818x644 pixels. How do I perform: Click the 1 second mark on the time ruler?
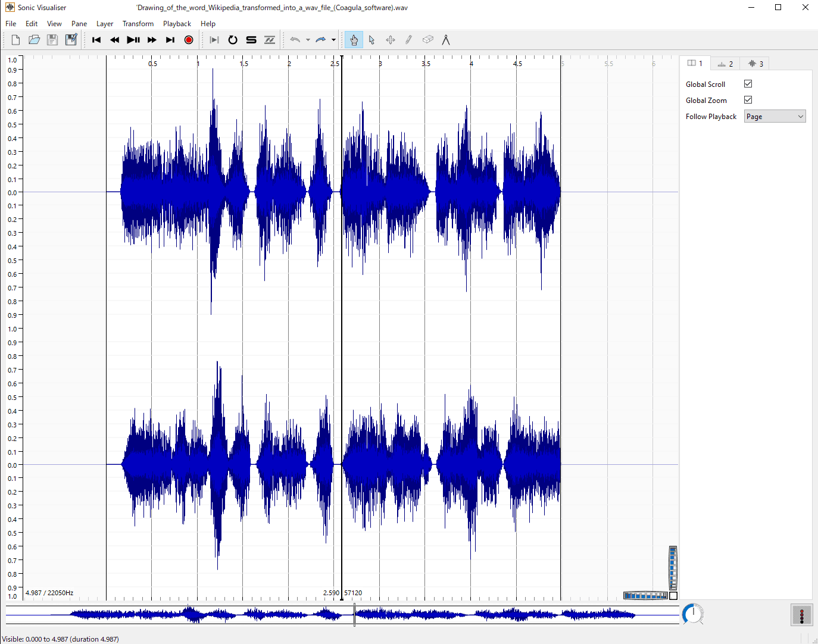[x=198, y=62]
